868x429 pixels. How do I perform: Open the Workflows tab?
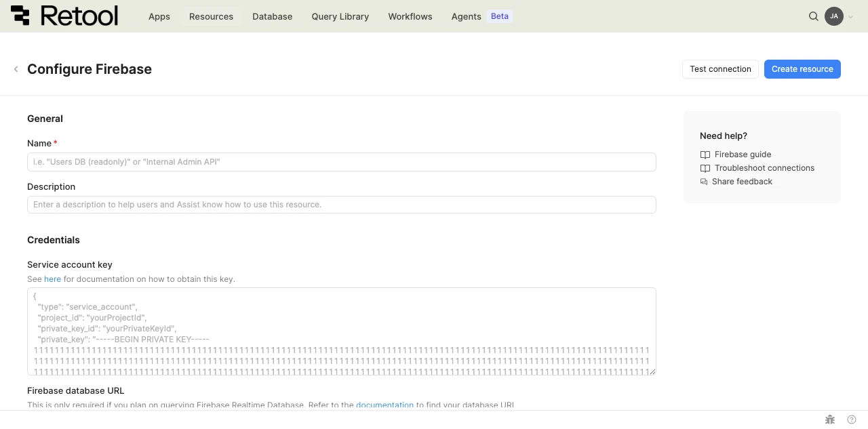pyautogui.click(x=410, y=16)
